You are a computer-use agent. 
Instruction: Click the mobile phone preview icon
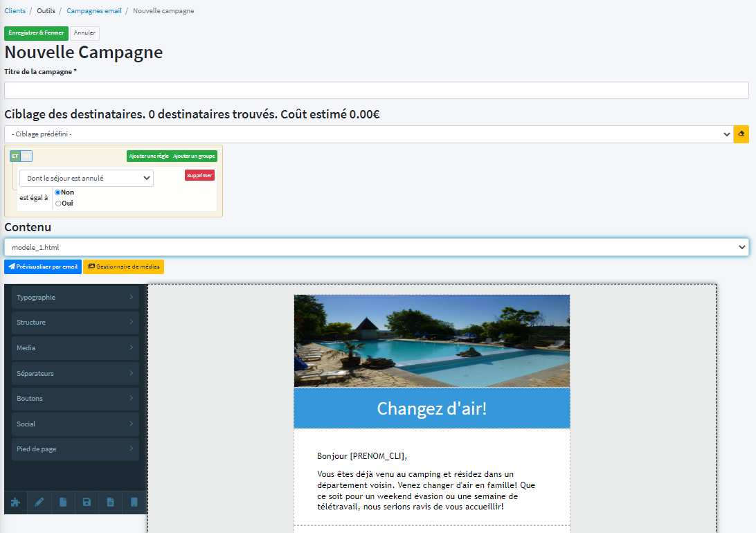(134, 503)
